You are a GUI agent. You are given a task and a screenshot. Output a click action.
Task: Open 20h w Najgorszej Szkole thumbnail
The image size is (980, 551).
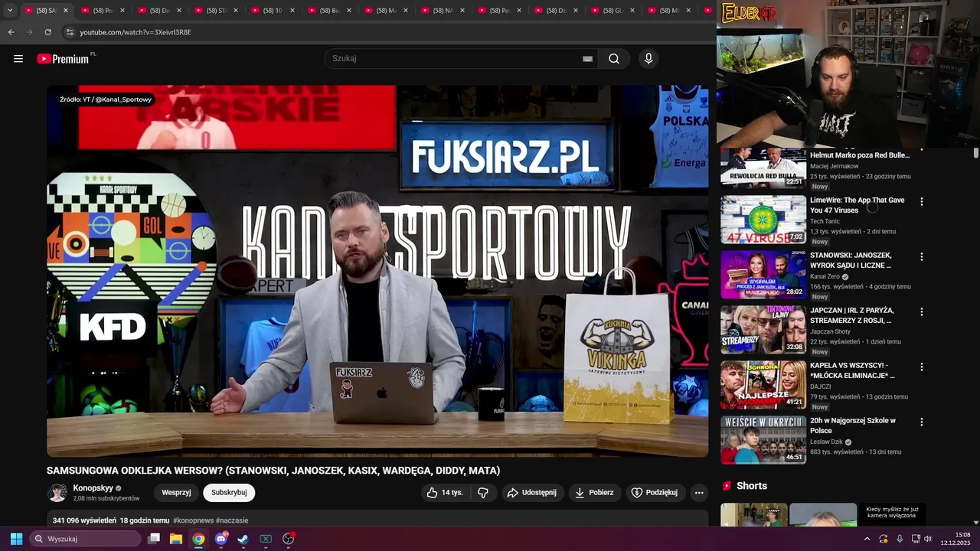click(x=763, y=440)
